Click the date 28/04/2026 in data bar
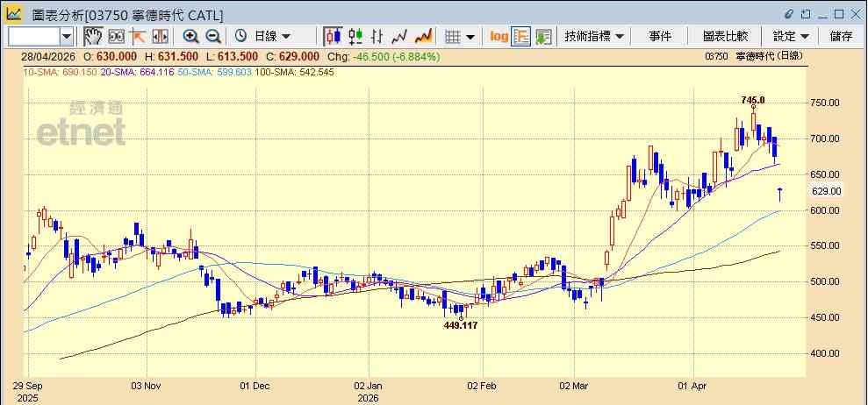This screenshot has width=868, height=405. point(50,56)
